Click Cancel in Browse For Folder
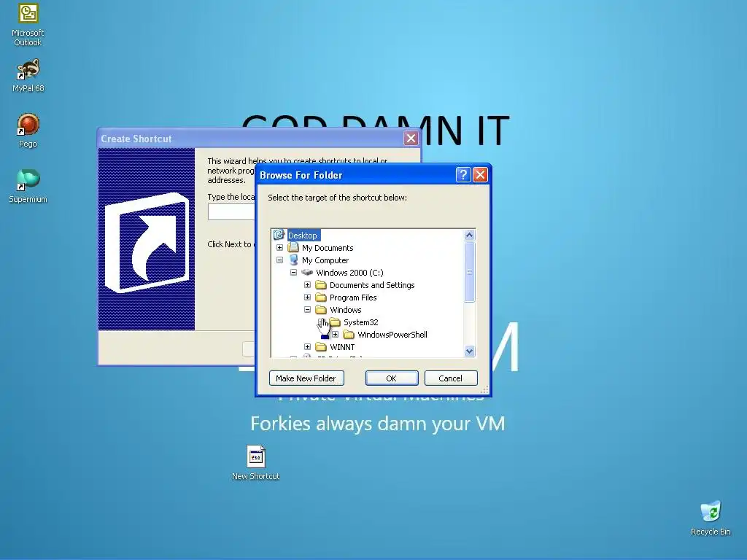The width and height of the screenshot is (747, 560). 451,378
